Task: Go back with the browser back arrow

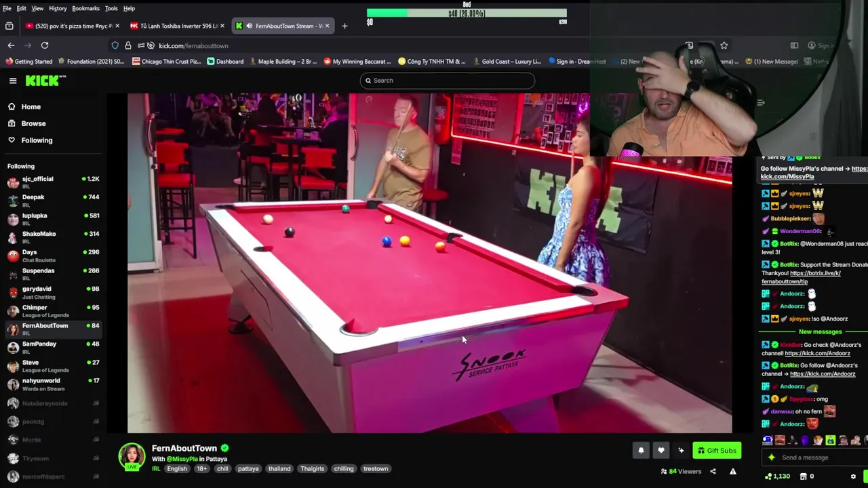Action: [11, 45]
